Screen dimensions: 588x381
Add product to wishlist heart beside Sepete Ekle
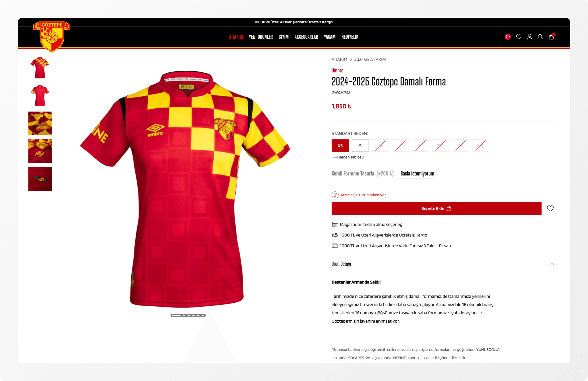[x=550, y=208]
